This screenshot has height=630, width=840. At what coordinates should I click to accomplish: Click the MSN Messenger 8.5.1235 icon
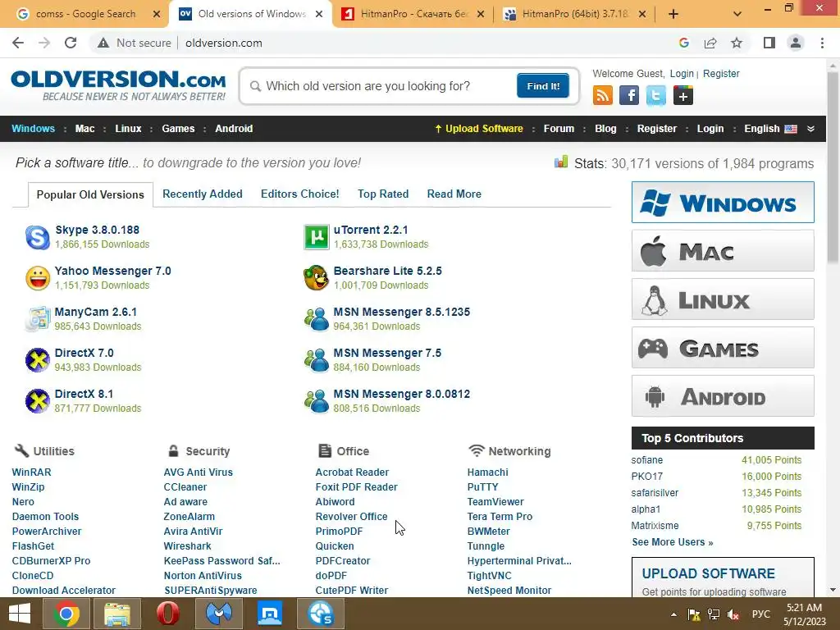[317, 319]
